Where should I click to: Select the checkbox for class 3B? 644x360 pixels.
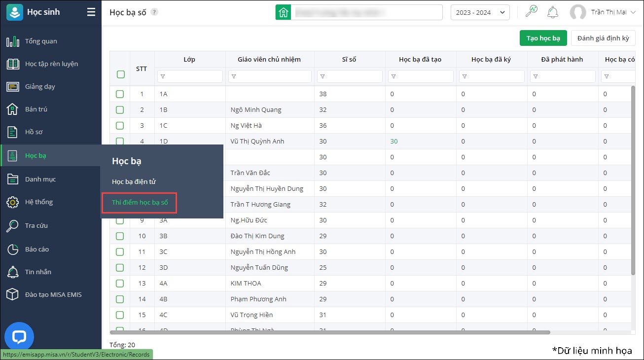(x=120, y=236)
